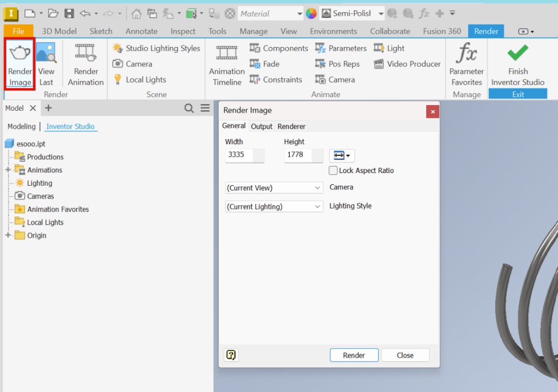Screen dimensions: 558x392
Task: Create new file from quick access toolbar
Action: click(30, 13)
